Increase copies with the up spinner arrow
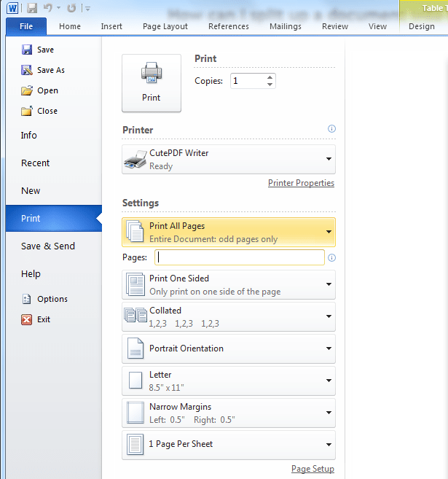This screenshot has height=479, width=448. 270,77
